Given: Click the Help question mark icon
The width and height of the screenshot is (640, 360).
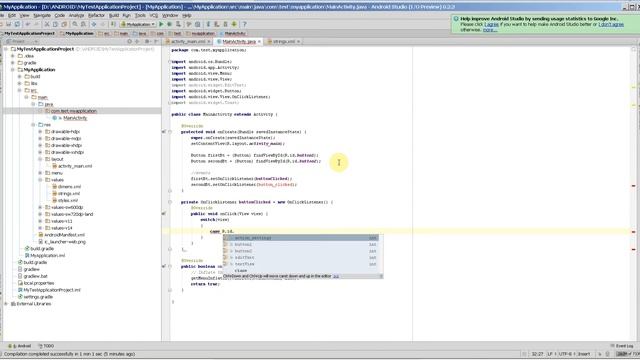Looking at the screenshot, I should point(244,24).
